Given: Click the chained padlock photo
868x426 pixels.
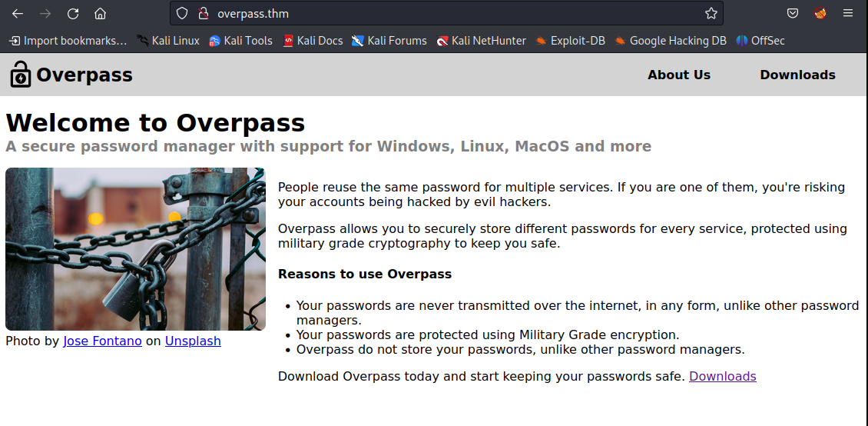Looking at the screenshot, I should click(x=135, y=249).
